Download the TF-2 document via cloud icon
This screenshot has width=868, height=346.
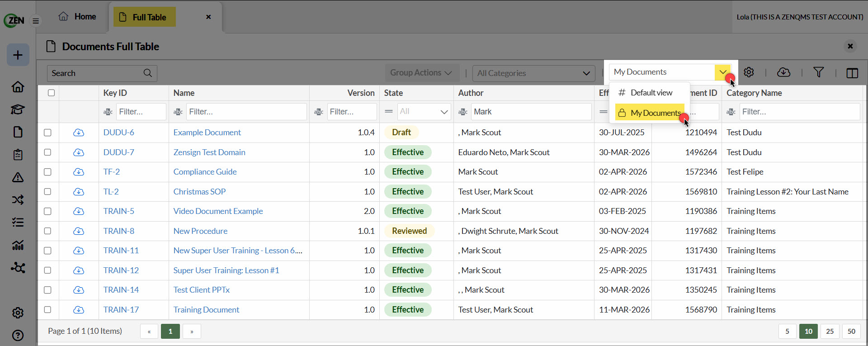click(79, 172)
